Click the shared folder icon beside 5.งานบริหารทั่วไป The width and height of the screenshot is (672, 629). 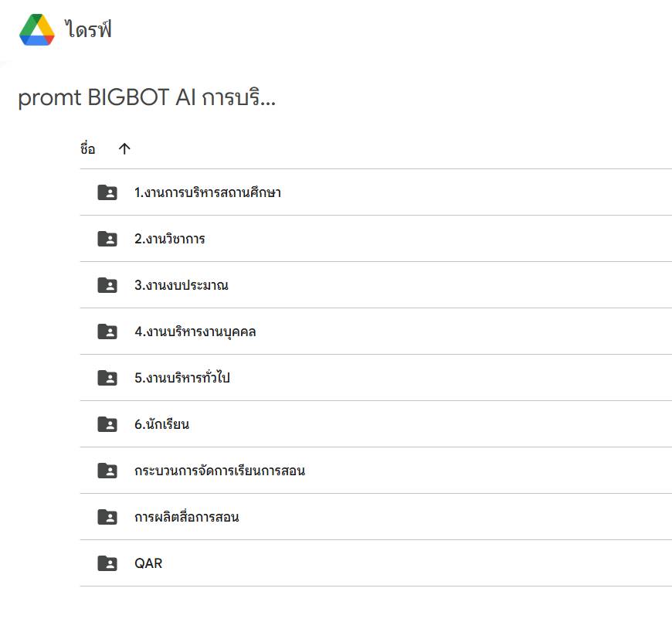click(x=107, y=378)
